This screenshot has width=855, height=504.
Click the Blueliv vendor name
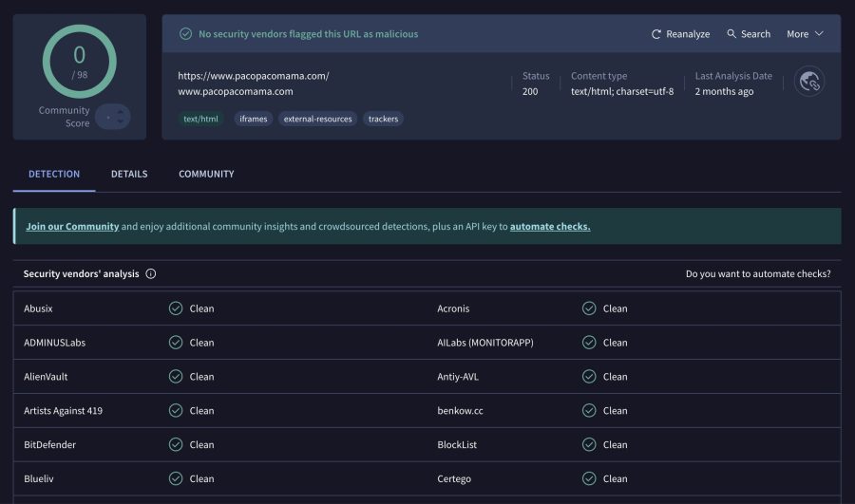click(x=39, y=479)
